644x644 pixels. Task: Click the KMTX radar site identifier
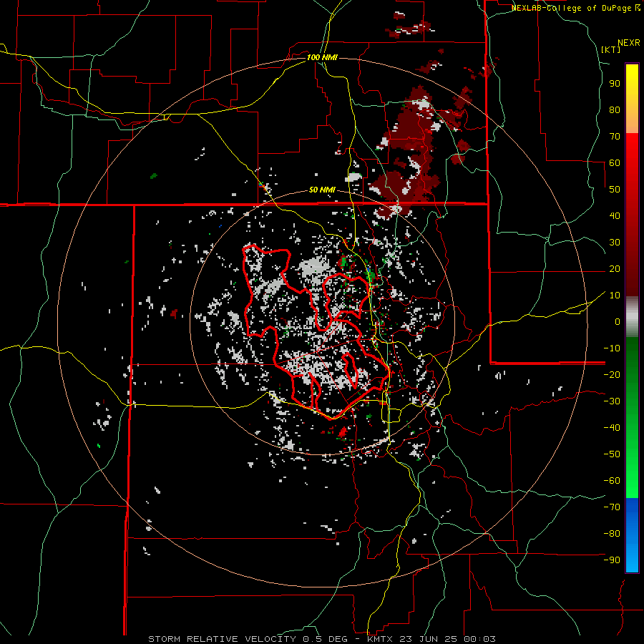[381, 639]
